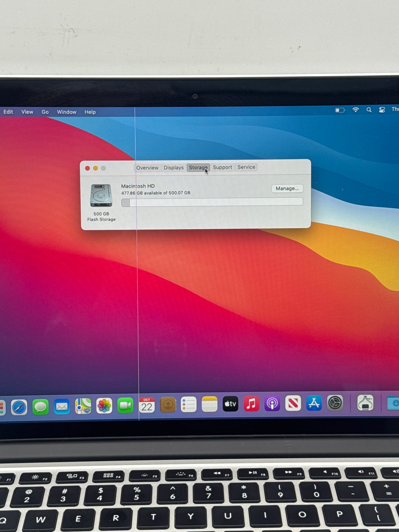Image resolution: width=399 pixels, height=532 pixels.
Task: Open the Mail app in Dock
Action: (x=62, y=406)
